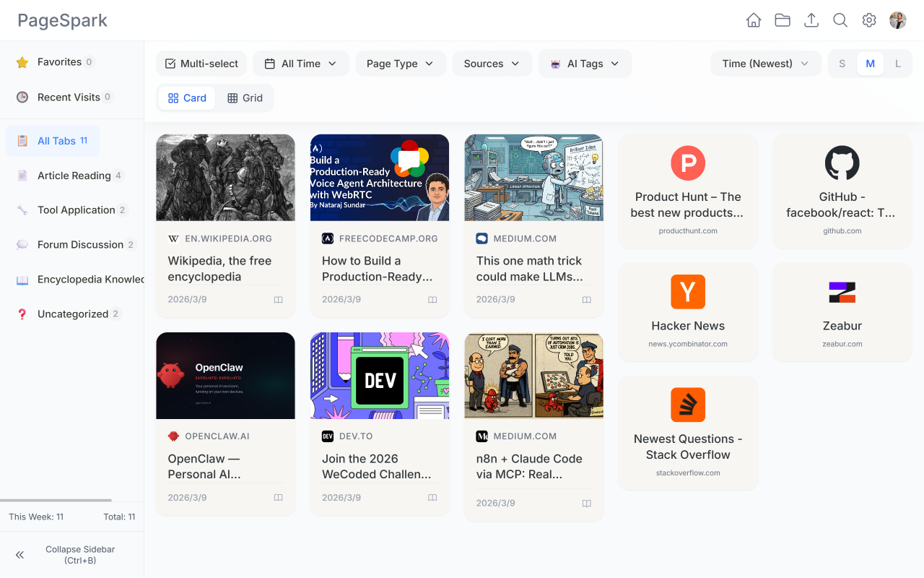The width and height of the screenshot is (924, 578).
Task: Open the folder icon in header
Action: pyautogui.click(x=783, y=20)
